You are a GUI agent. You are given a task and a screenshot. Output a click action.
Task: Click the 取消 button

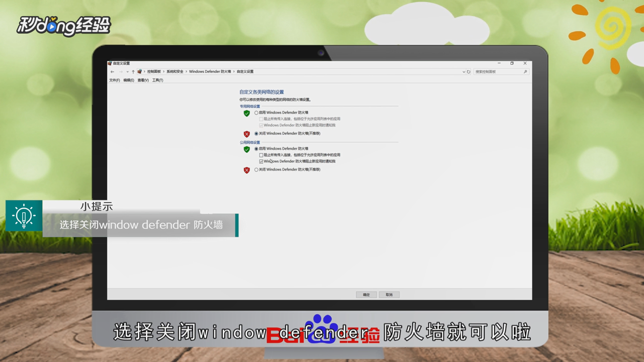pyautogui.click(x=389, y=295)
